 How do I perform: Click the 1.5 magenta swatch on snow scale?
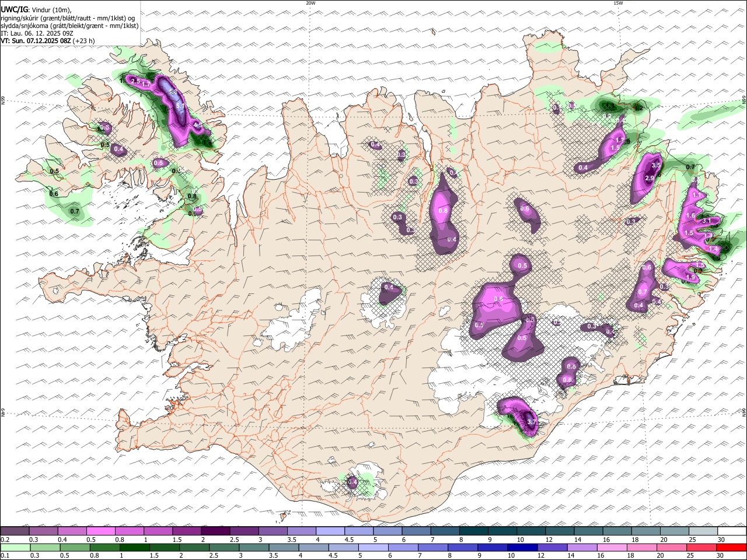[x=187, y=531]
